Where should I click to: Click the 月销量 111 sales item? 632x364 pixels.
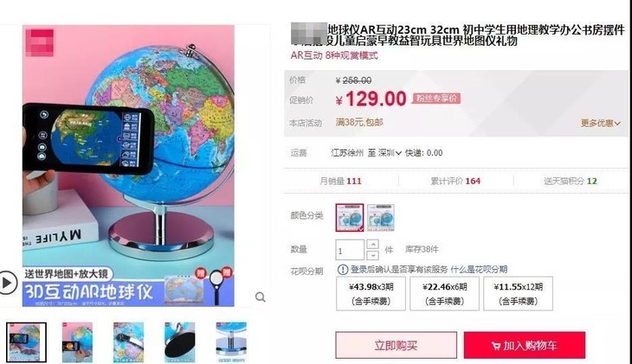(x=340, y=182)
